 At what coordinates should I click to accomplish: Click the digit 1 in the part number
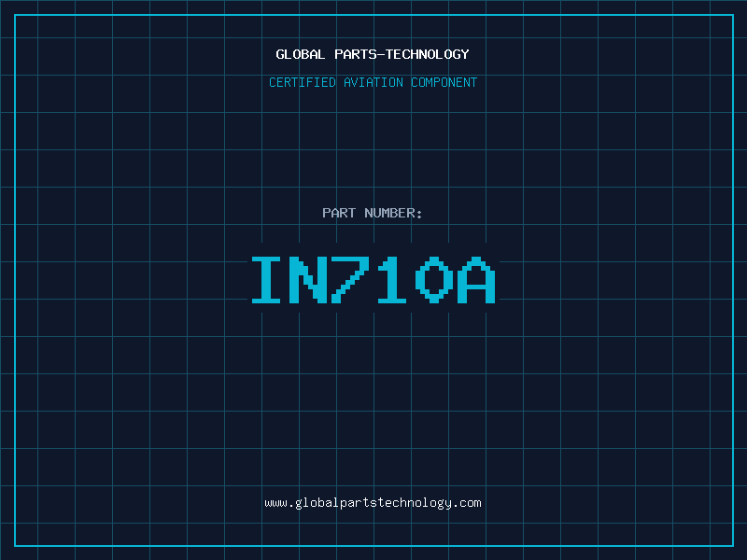click(x=392, y=279)
